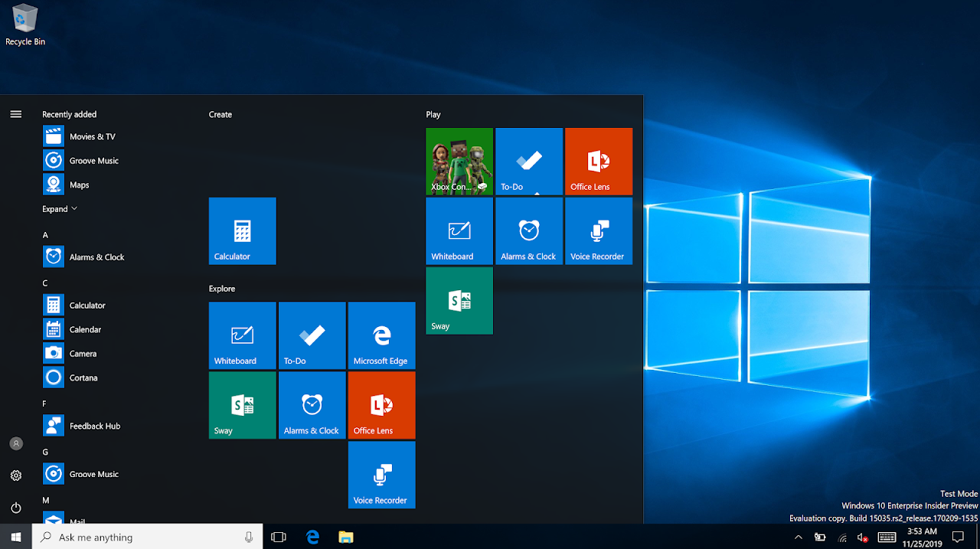
Task: Open the Sway tile in the Explore group
Action: pyautogui.click(x=243, y=405)
